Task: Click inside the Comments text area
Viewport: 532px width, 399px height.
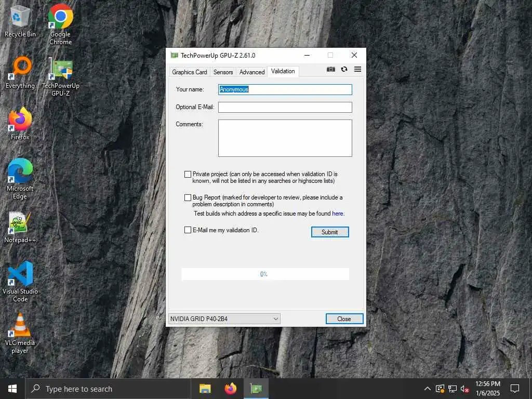Action: coord(285,138)
